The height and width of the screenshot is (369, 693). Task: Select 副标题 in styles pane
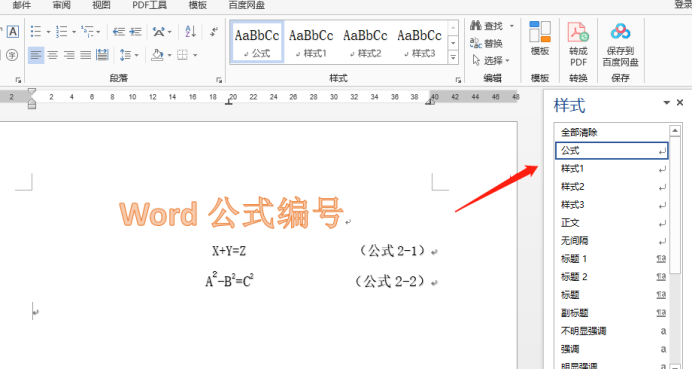click(x=612, y=313)
